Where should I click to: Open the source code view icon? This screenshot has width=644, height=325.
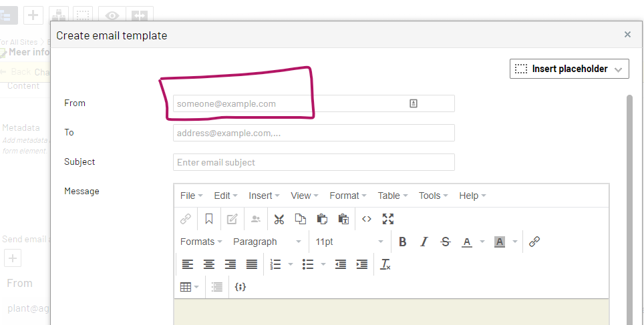point(366,219)
